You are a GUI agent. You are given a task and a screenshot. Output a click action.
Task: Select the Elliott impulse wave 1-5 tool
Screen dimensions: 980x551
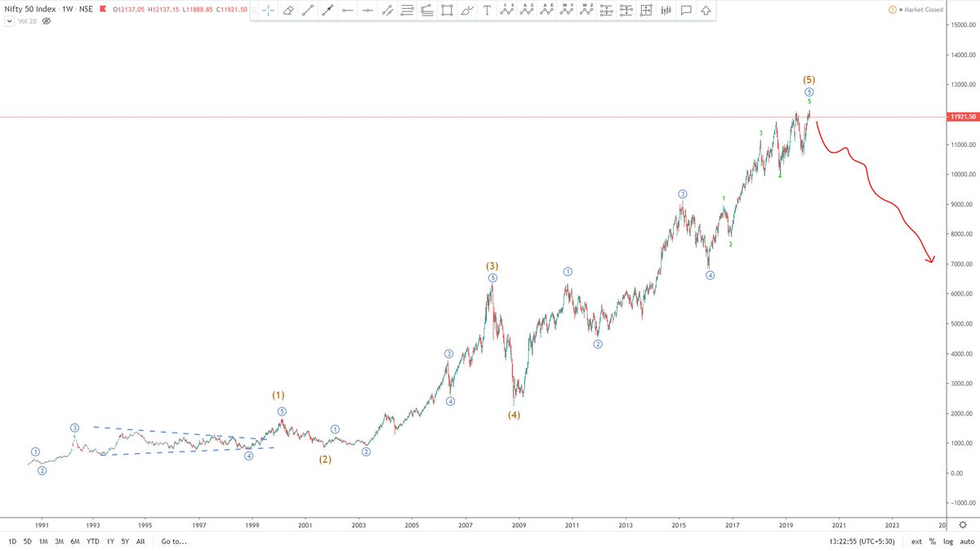pos(507,11)
